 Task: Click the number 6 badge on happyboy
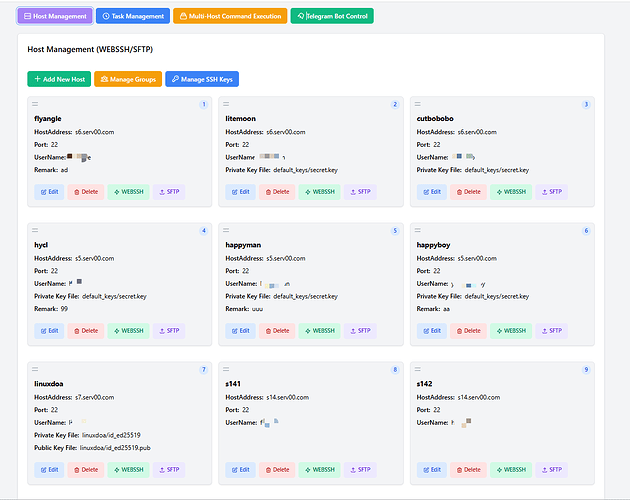click(586, 231)
